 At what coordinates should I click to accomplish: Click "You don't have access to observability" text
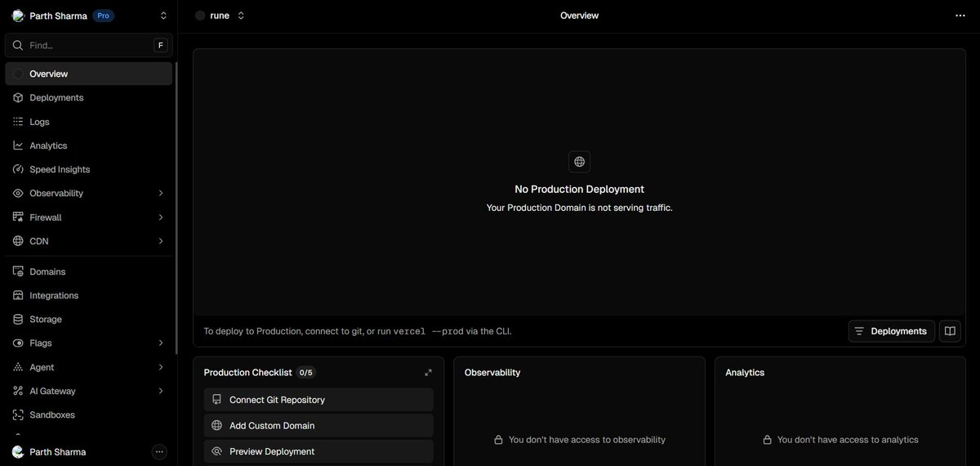[x=587, y=440]
